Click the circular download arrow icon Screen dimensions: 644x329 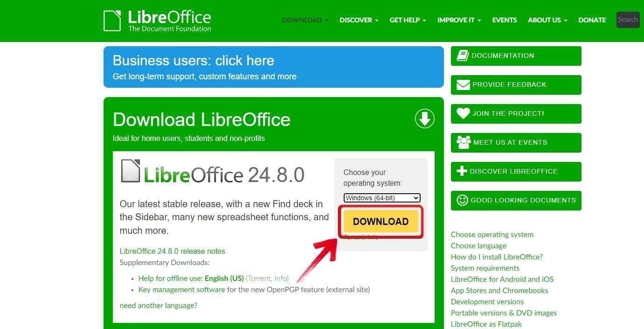pos(424,119)
